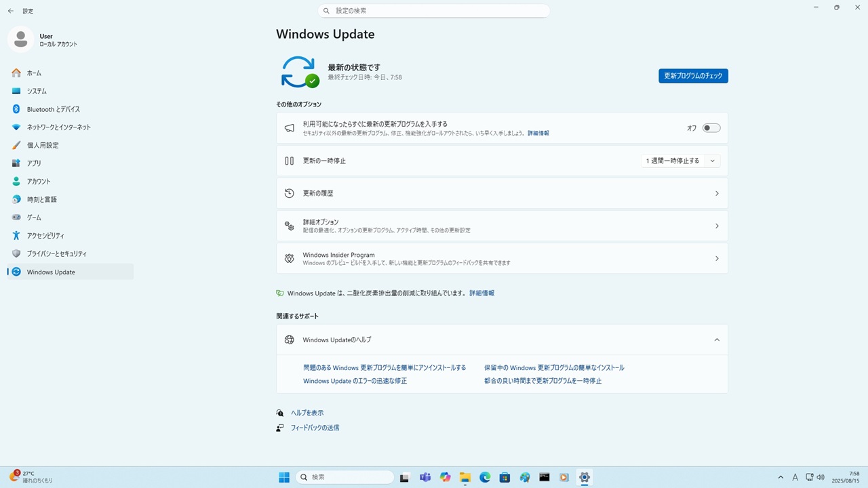
Task: Open File Explorer from the taskbar
Action: click(x=465, y=477)
